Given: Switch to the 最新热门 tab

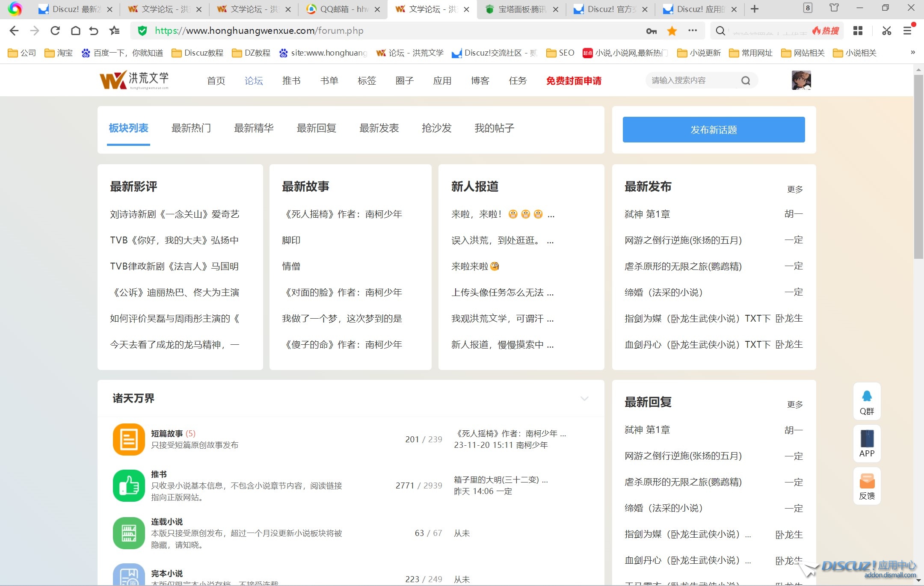Looking at the screenshot, I should [191, 128].
